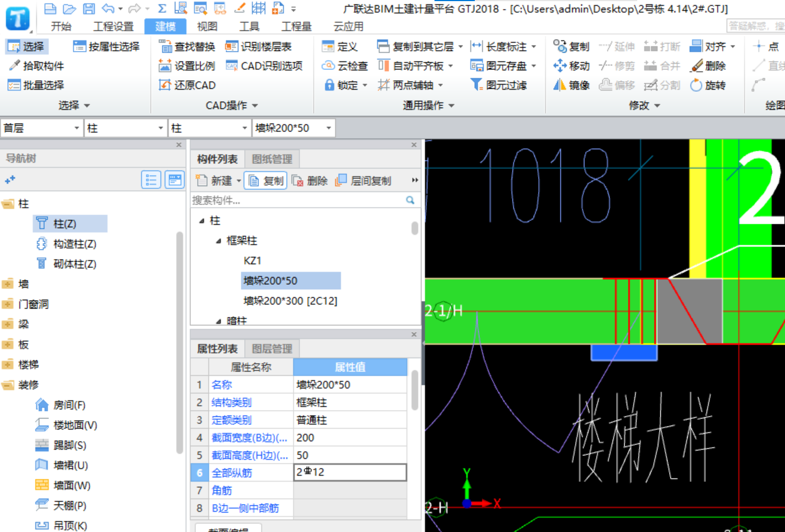This screenshot has height=532, width=785.
Task: Click the search magnifier in component list
Action: (x=410, y=200)
